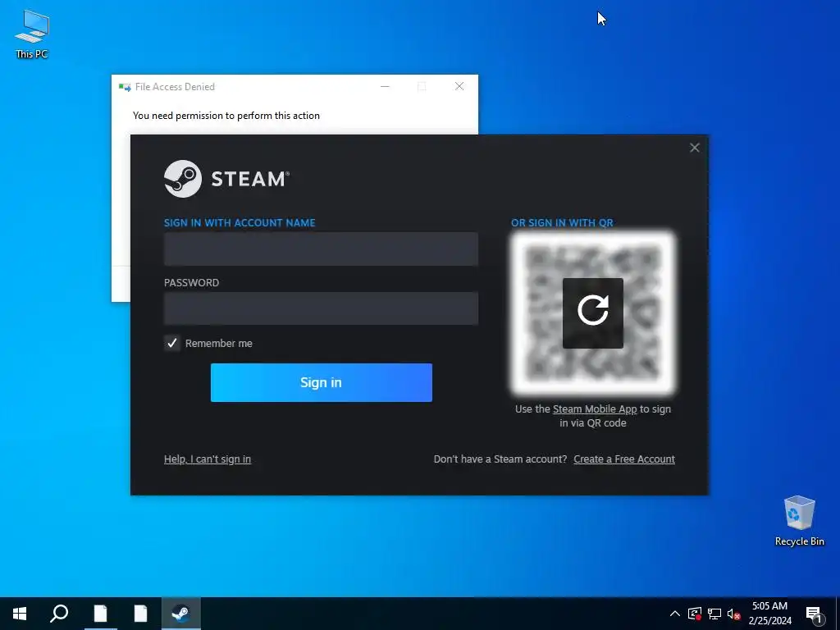Open the taskbar clock and date

coord(769,614)
